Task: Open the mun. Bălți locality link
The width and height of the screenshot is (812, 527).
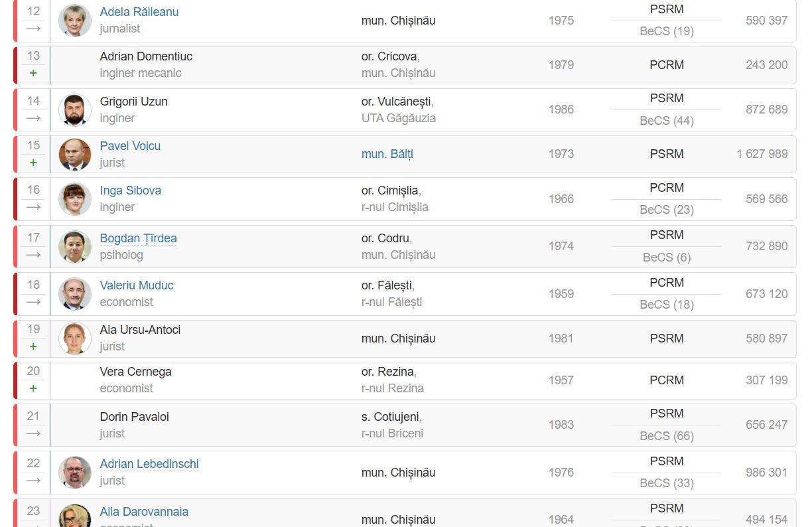Action: click(387, 154)
